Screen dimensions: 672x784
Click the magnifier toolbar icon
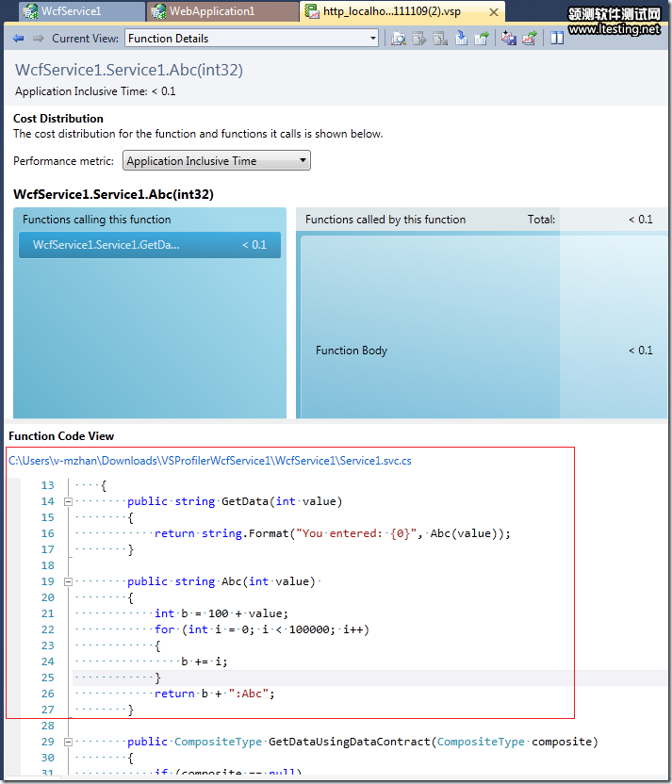click(399, 39)
